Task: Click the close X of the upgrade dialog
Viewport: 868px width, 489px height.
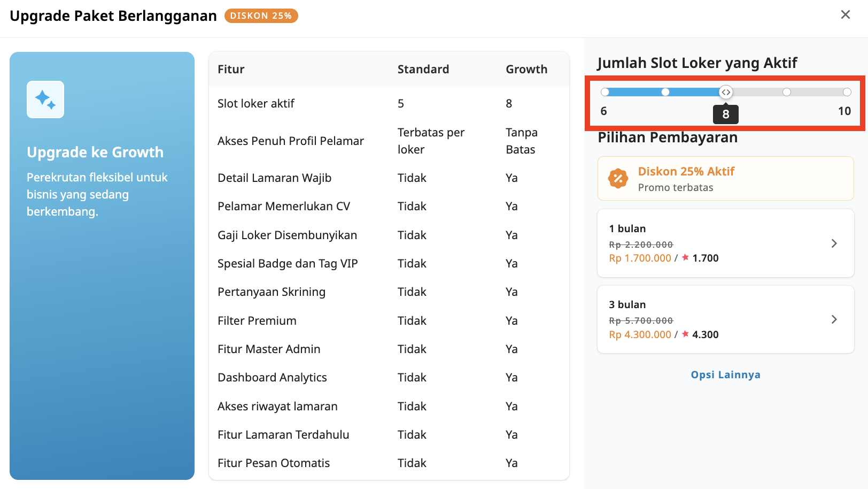Action: point(846,14)
